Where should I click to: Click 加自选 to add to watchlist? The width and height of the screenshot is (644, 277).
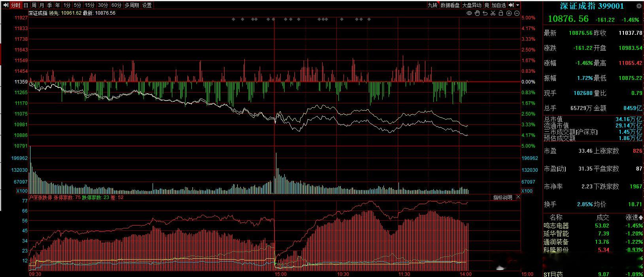pos(499,5)
